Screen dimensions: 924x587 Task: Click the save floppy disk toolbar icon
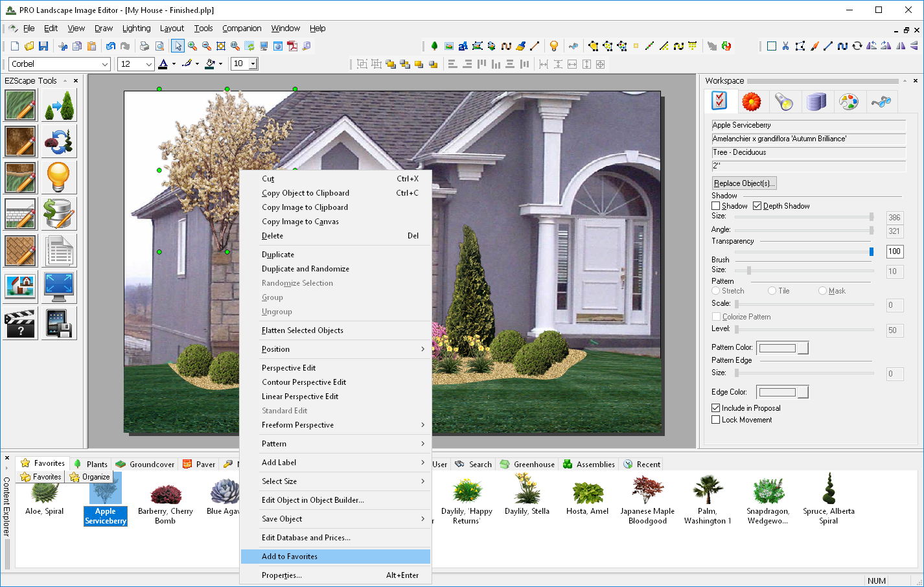click(43, 46)
